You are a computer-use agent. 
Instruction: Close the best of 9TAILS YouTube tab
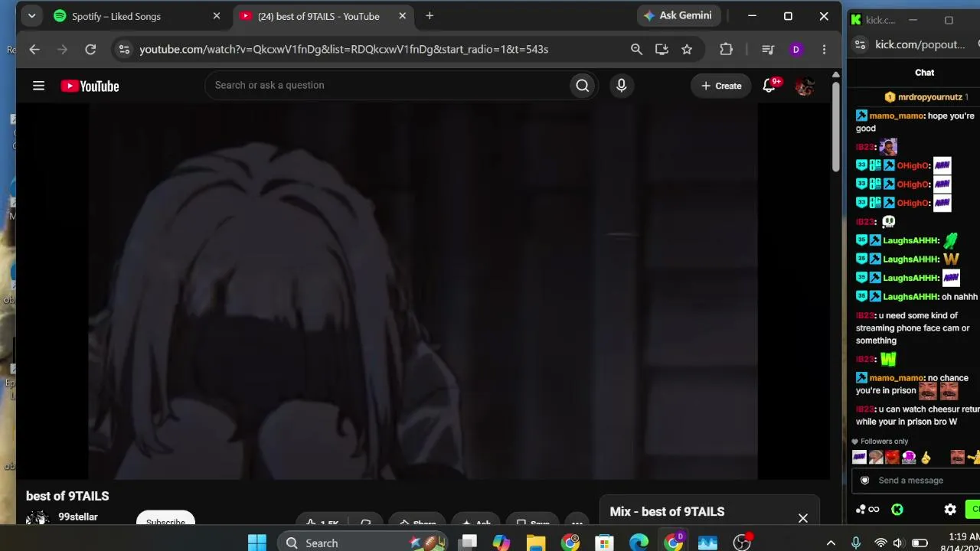point(401,16)
